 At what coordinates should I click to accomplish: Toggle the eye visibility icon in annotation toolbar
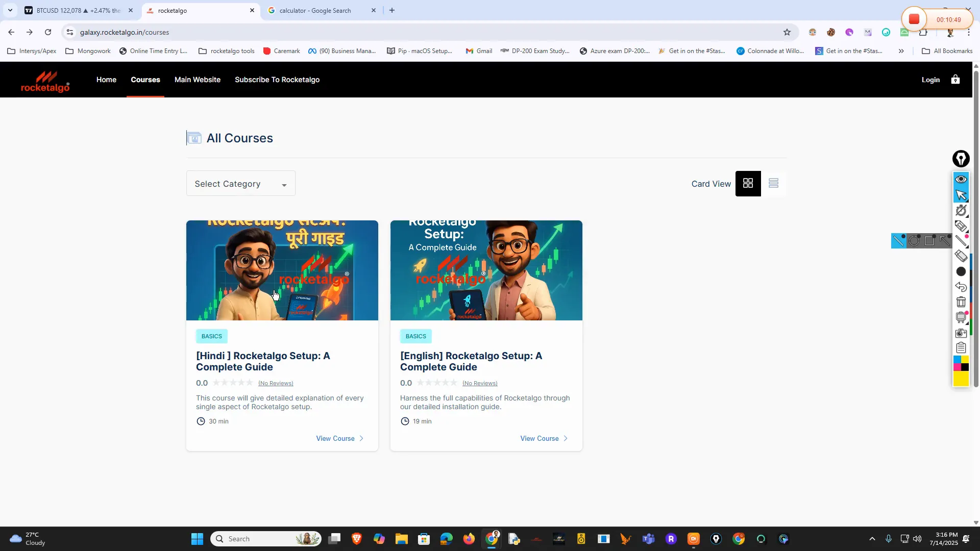click(961, 179)
